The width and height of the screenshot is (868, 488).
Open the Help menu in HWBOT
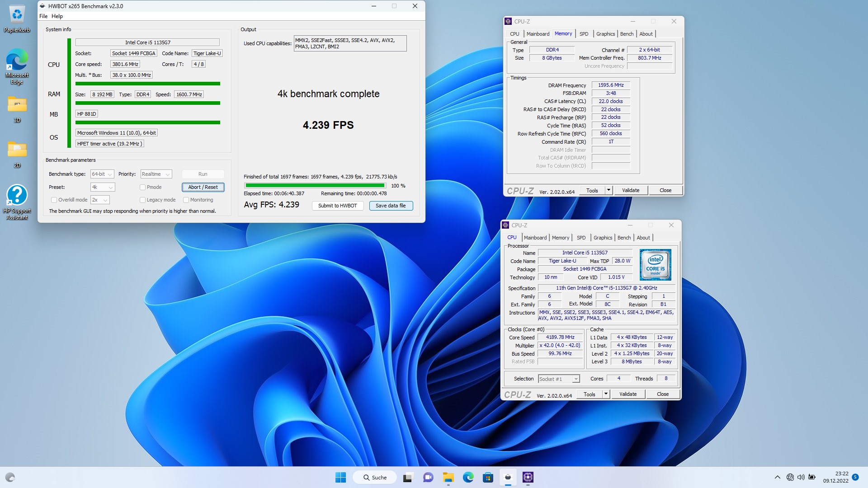pyautogui.click(x=57, y=16)
